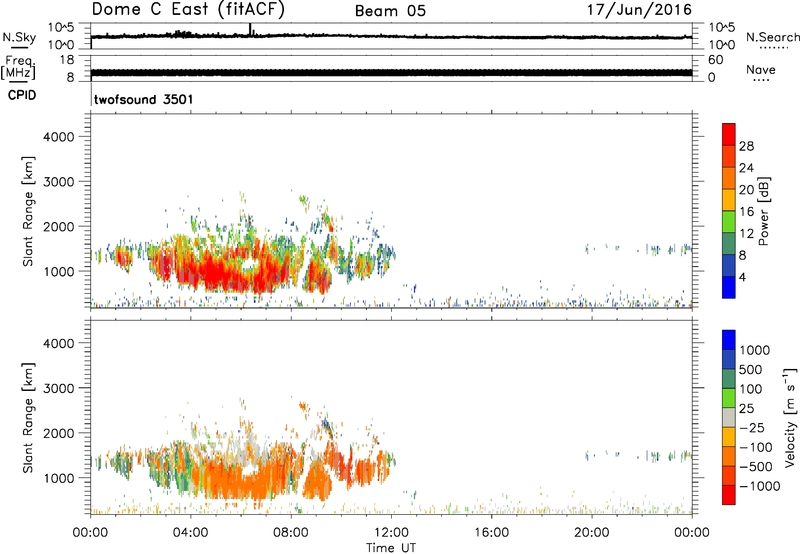Click the '04:00' time tick label

(191, 533)
